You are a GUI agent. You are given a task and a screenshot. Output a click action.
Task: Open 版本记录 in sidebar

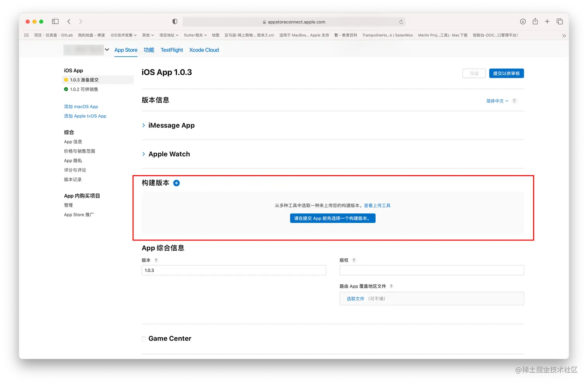[x=73, y=179]
